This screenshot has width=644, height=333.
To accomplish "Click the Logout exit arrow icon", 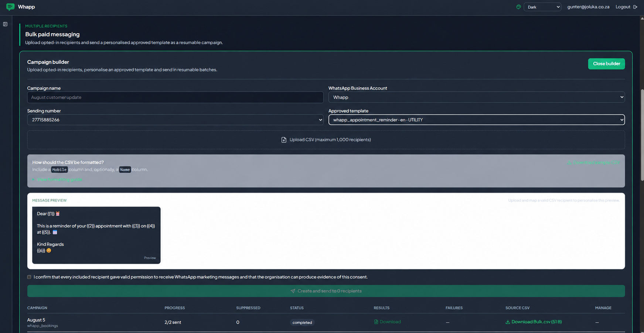I will pyautogui.click(x=635, y=7).
